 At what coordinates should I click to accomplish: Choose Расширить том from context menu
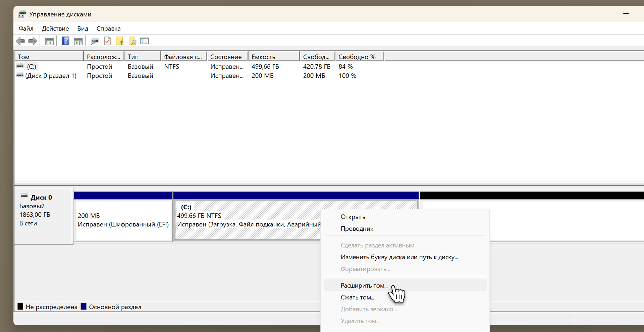(364, 285)
